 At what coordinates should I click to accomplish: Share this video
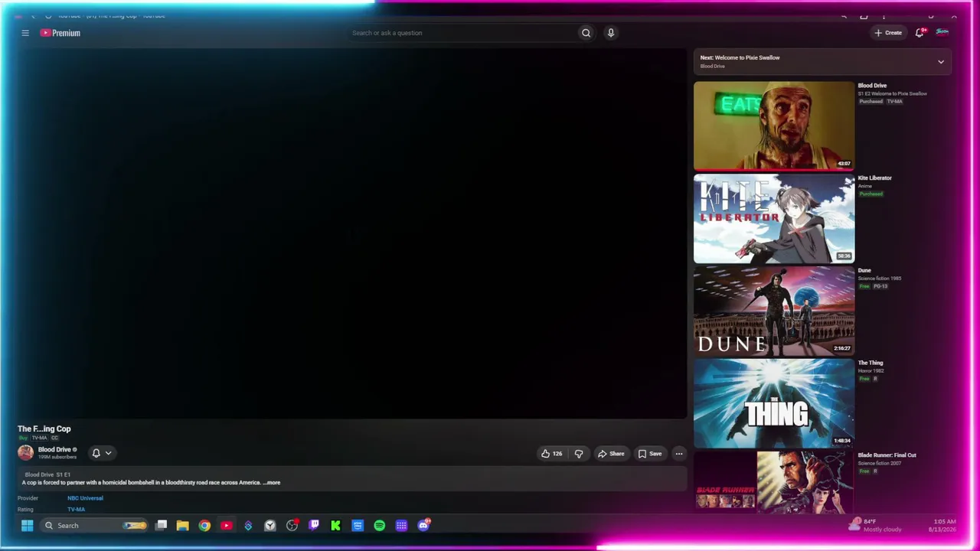pos(611,454)
